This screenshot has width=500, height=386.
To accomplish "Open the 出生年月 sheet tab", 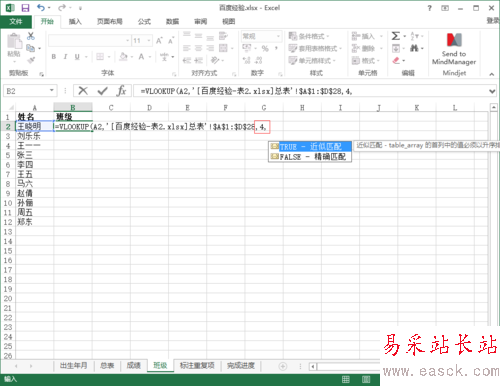I will tap(74, 365).
